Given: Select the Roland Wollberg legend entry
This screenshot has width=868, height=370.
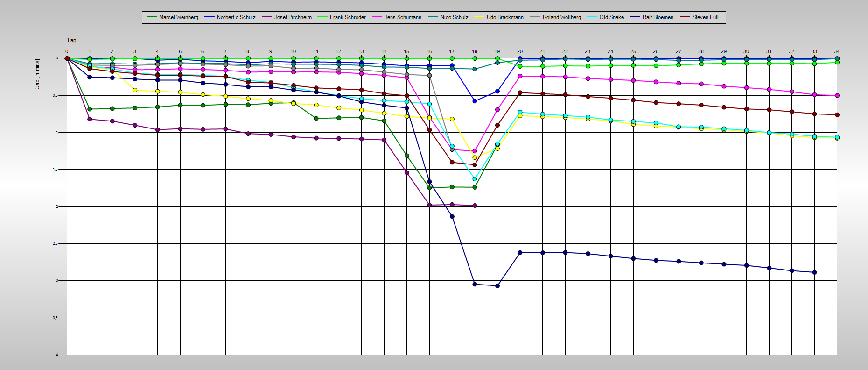Looking at the screenshot, I should click(x=555, y=17).
